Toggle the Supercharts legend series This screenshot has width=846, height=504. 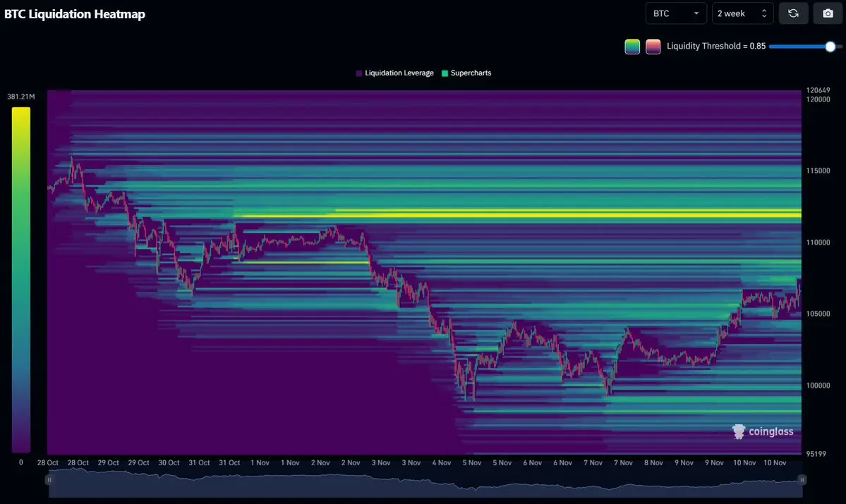click(x=466, y=73)
